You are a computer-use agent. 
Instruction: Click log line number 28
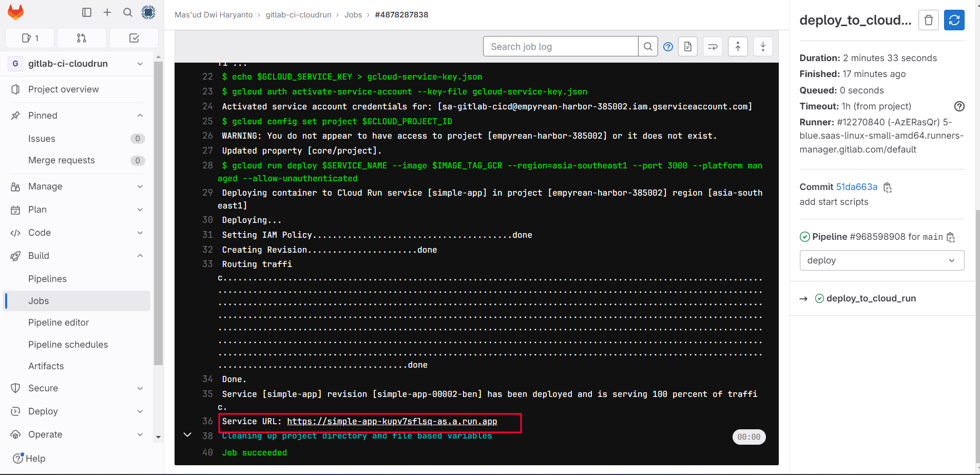pos(207,165)
